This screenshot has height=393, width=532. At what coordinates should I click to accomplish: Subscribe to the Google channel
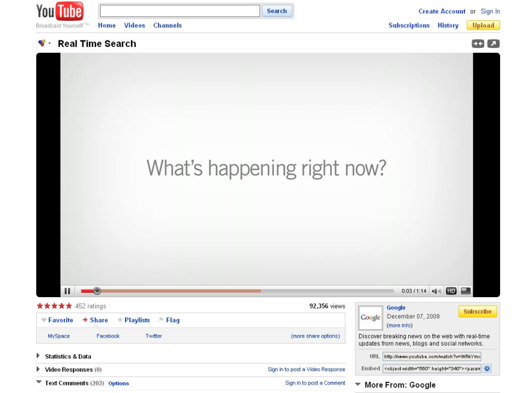477,312
